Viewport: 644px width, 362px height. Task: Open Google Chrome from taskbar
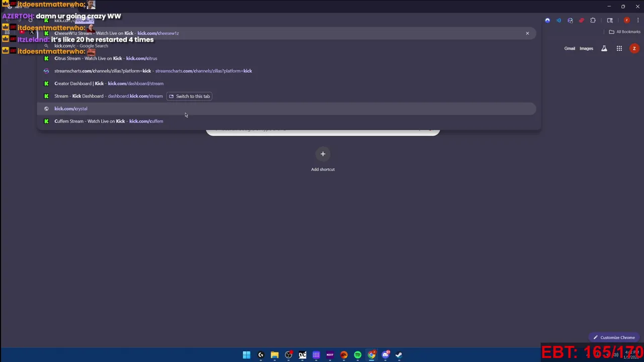click(x=371, y=355)
